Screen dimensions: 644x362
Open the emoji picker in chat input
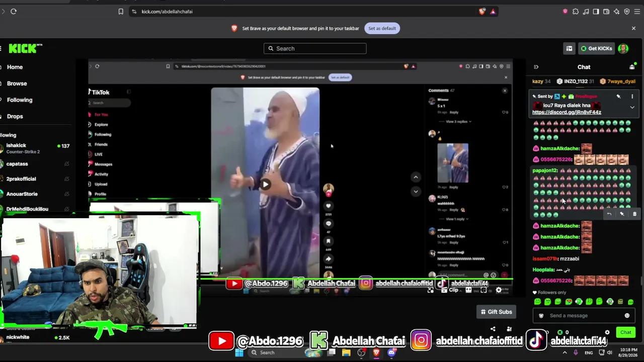[627, 316]
